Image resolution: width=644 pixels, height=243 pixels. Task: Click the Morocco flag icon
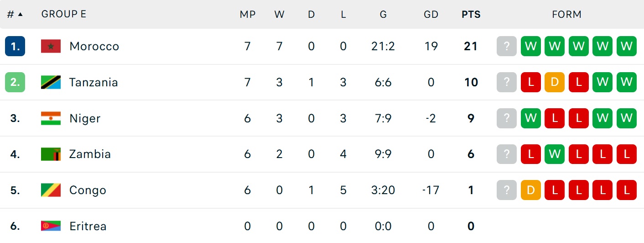[51, 46]
